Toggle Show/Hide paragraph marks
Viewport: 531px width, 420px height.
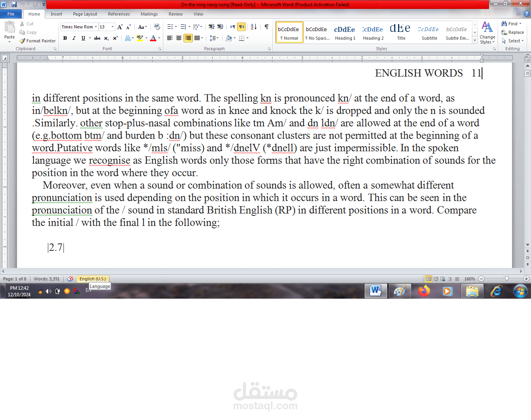point(266,27)
